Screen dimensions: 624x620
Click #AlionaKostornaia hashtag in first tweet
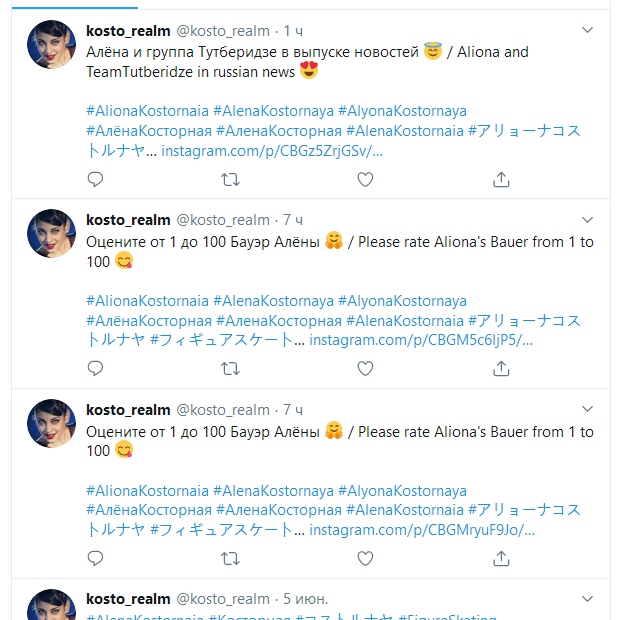(148, 111)
